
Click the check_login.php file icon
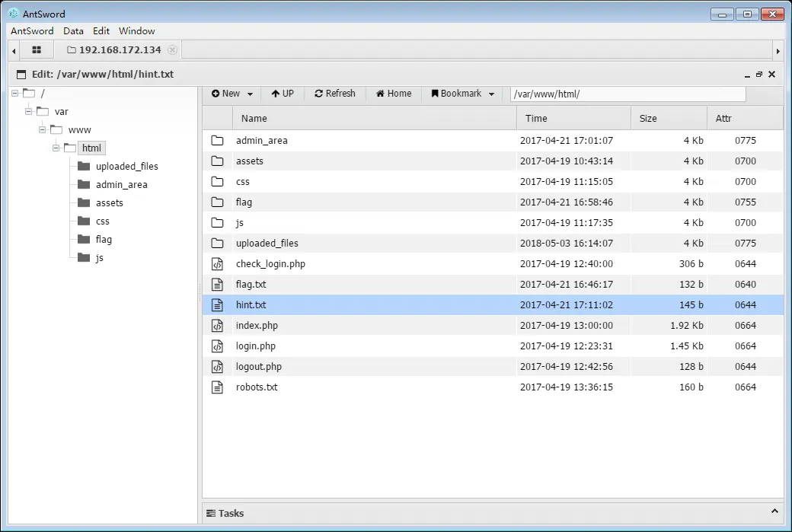217,264
